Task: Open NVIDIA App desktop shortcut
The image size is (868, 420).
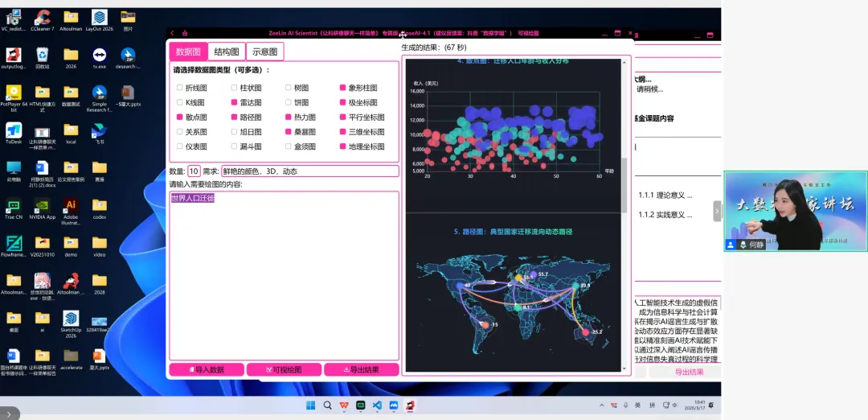Action: click(x=42, y=209)
